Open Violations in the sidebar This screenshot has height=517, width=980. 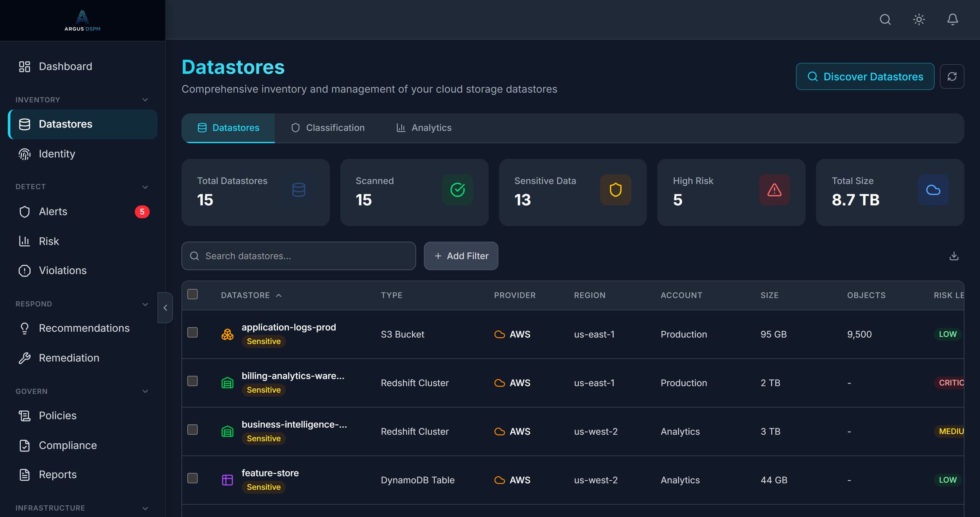(83, 270)
